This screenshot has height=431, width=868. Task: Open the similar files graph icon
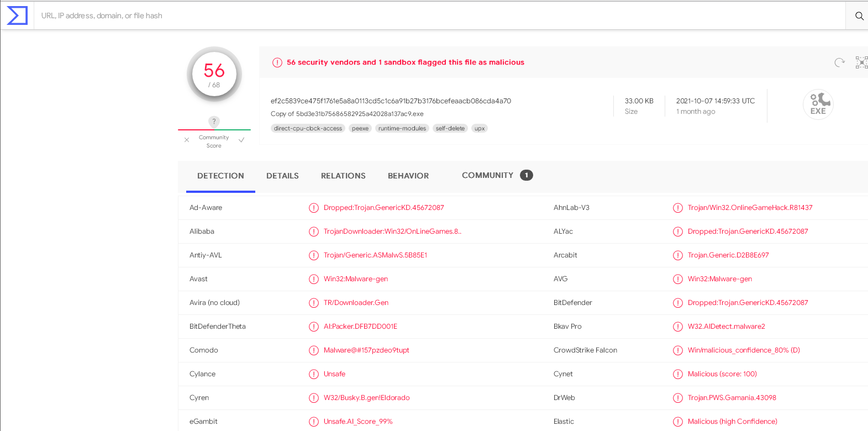click(x=861, y=62)
